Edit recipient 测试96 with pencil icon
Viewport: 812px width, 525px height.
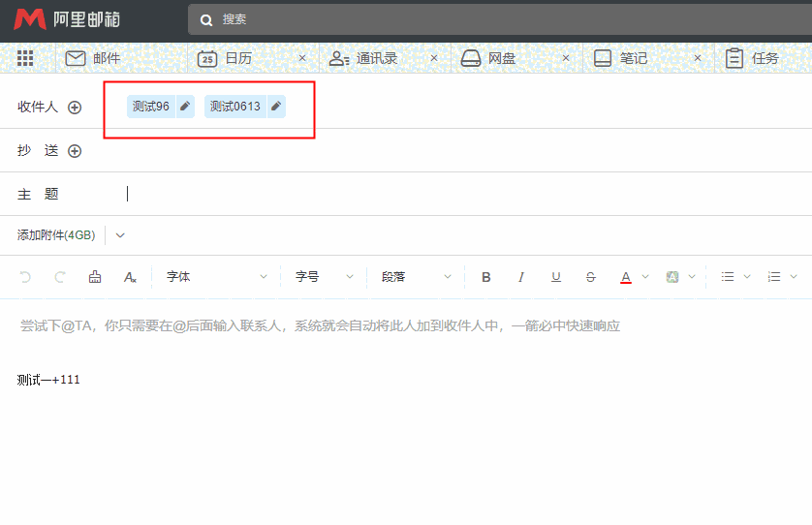point(185,107)
